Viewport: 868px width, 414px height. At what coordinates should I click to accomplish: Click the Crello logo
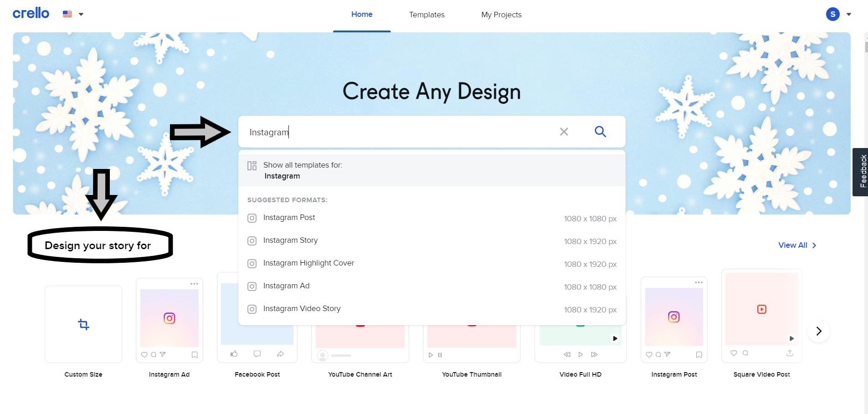31,13
